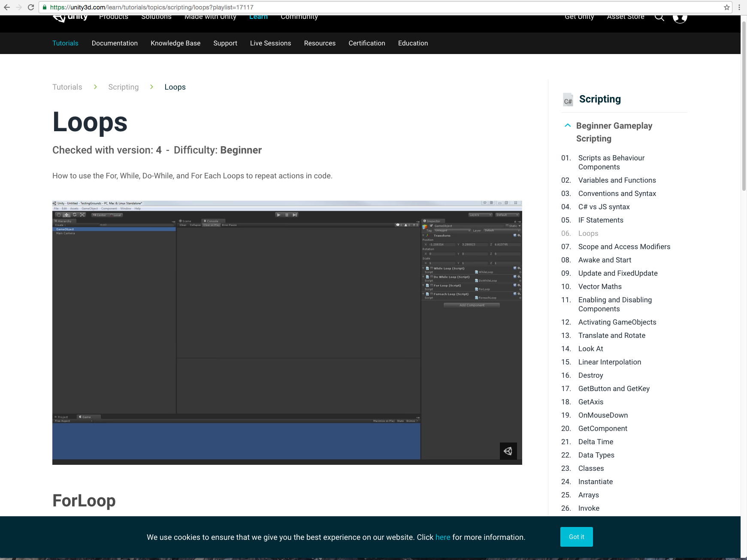Image resolution: width=747 pixels, height=560 pixels.
Task: Open lesson Awake and Start
Action: (605, 260)
